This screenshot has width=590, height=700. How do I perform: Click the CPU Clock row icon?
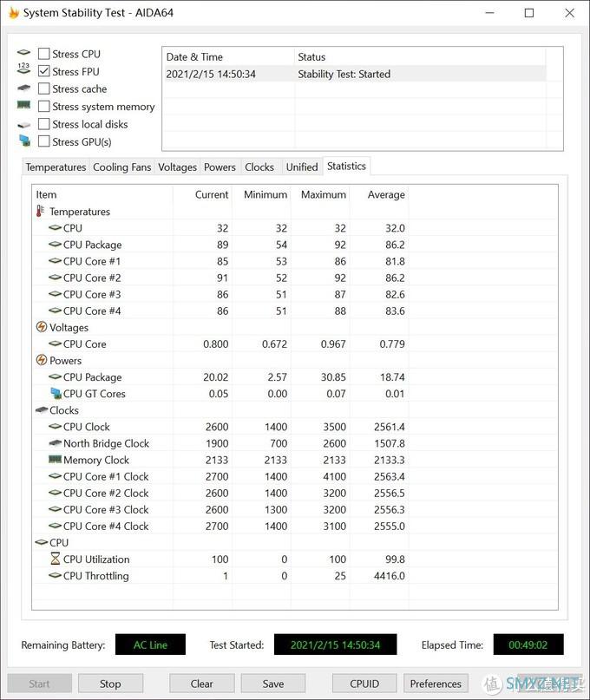click(x=55, y=427)
